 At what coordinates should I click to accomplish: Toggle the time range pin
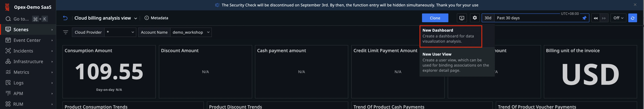(x=584, y=18)
